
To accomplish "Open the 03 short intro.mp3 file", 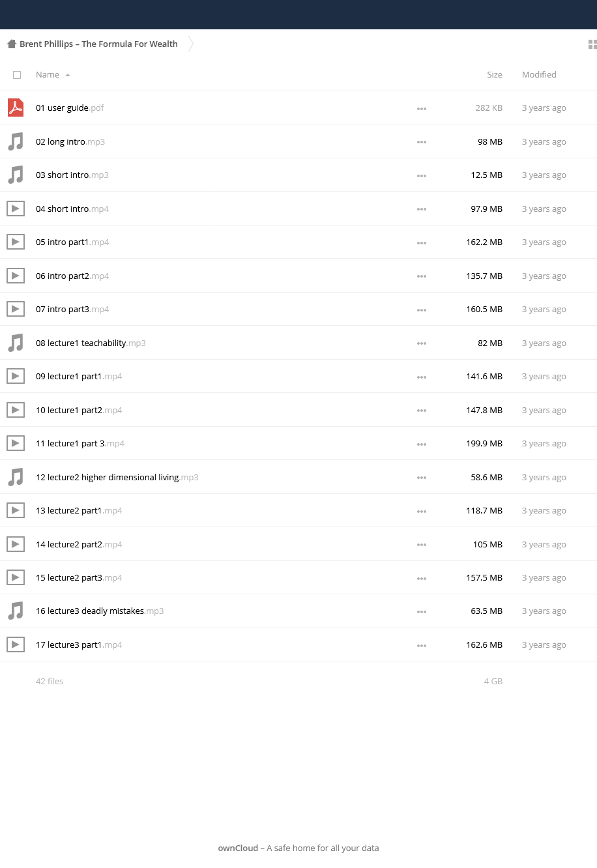I will tap(72, 175).
